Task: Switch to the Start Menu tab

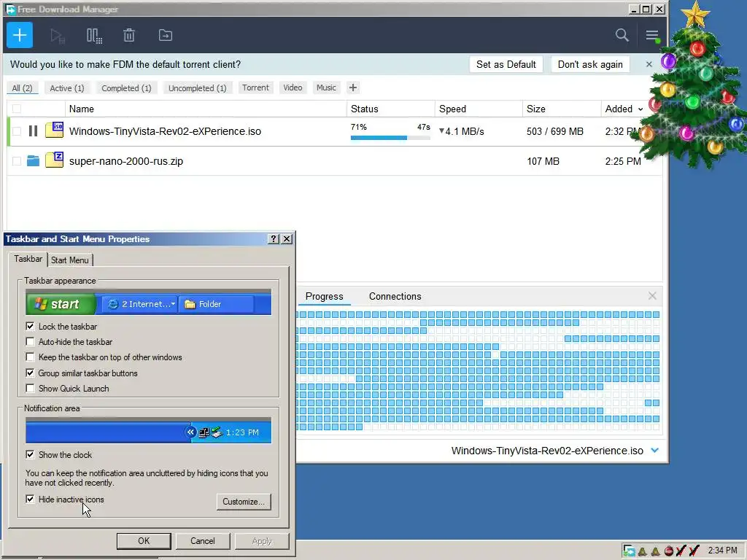Action: [x=70, y=260]
